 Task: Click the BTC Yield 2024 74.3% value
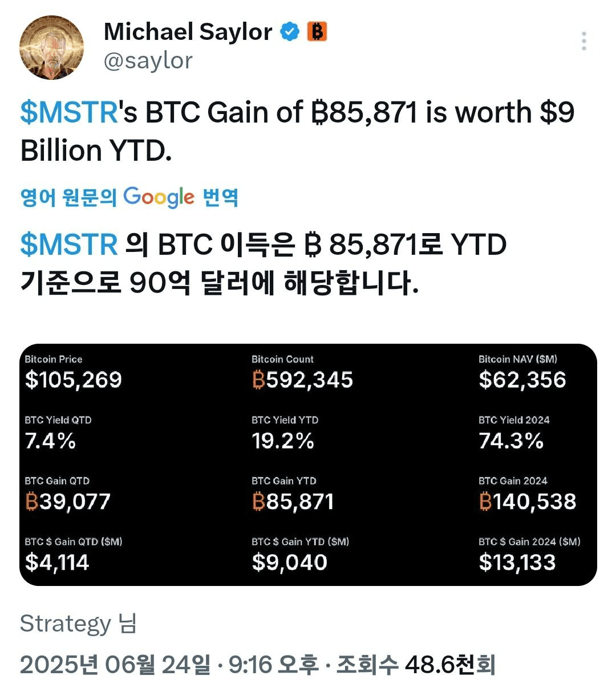point(511,441)
